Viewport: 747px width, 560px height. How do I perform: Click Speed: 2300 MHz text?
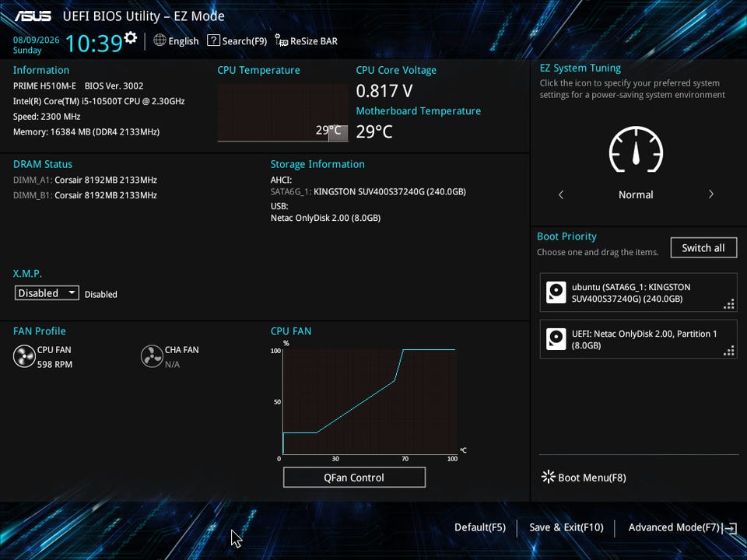(x=47, y=116)
